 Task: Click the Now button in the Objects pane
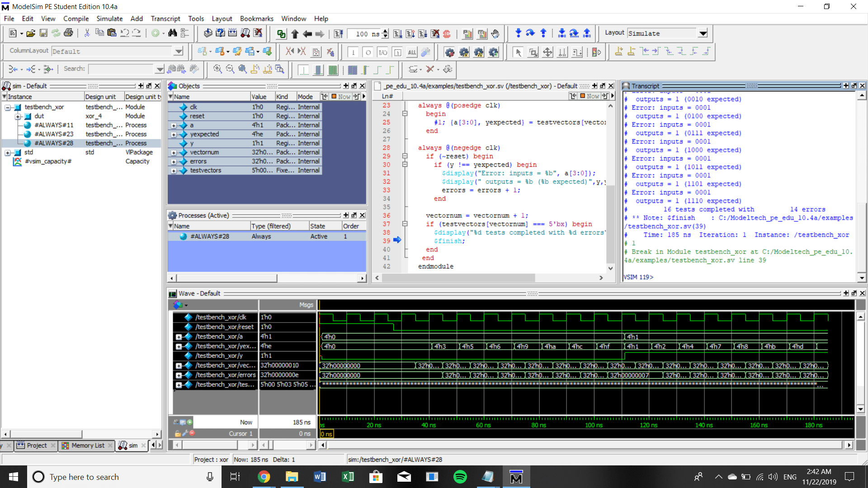pos(342,96)
